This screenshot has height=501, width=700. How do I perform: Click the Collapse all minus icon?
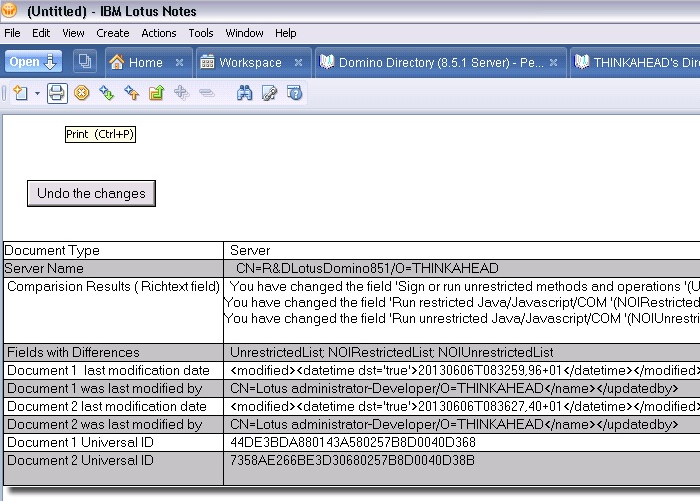tap(207, 93)
